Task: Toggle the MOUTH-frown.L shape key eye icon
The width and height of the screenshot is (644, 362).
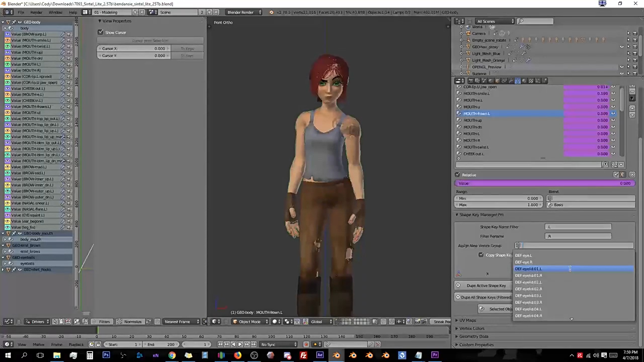Action: [613, 114]
